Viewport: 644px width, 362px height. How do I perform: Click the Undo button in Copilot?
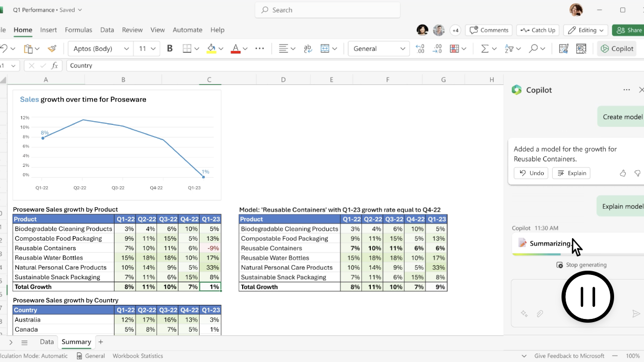(x=531, y=173)
